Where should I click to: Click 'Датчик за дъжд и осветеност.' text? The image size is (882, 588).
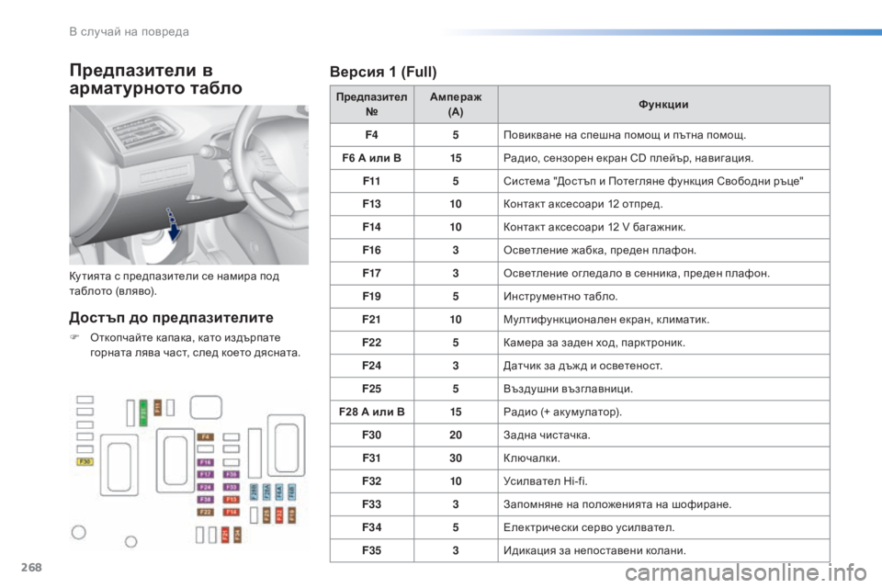pyautogui.click(x=582, y=365)
